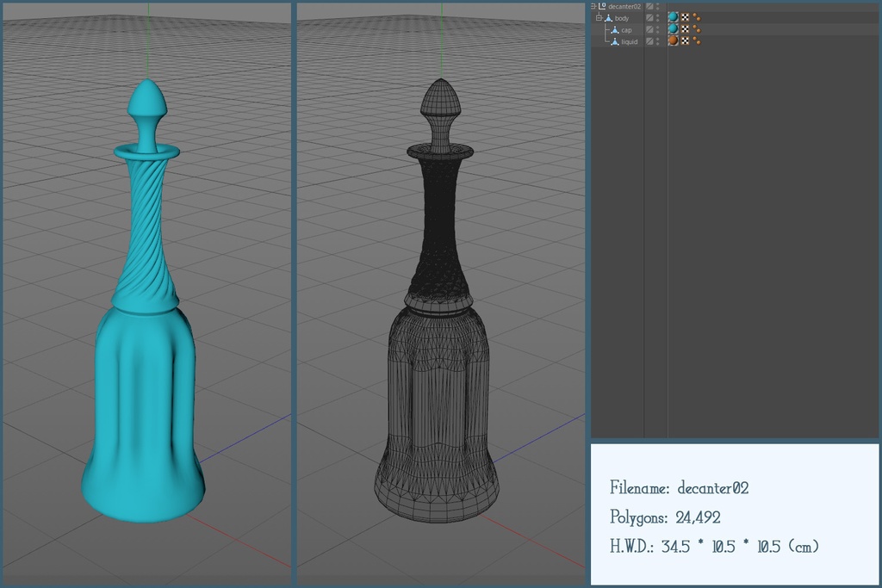
Task: Toggle visibility dots for decanter02
Action: (657, 6)
